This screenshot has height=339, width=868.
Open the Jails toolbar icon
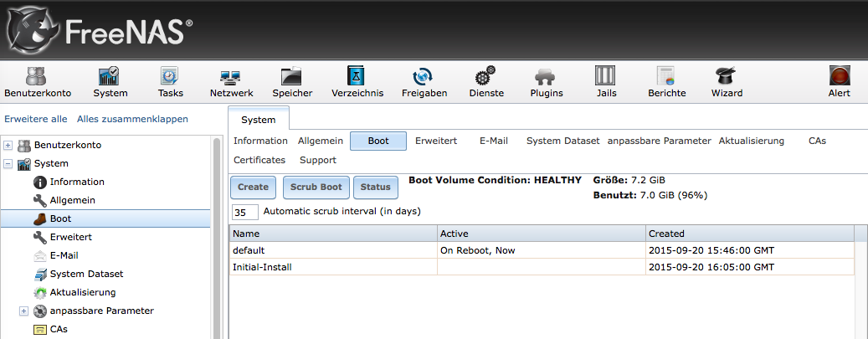coord(606,82)
